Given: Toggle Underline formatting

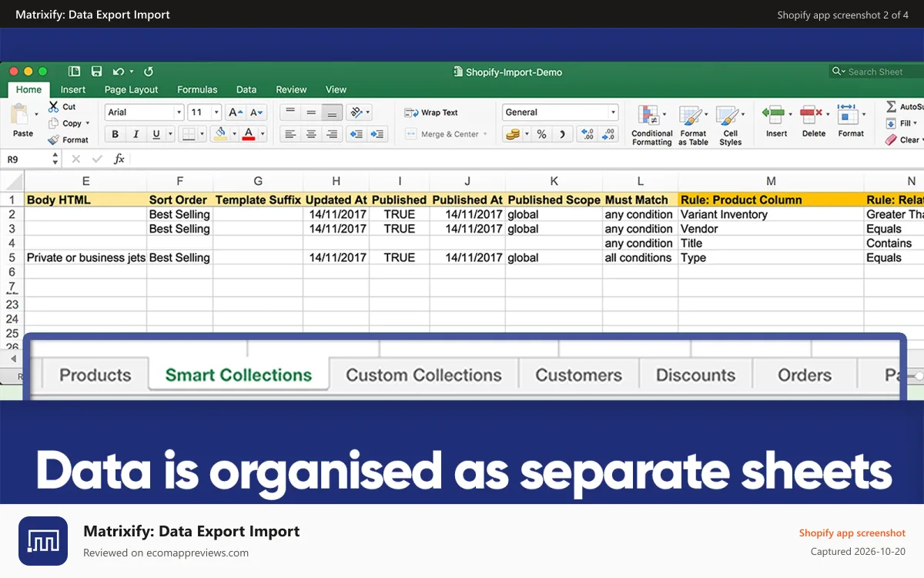Looking at the screenshot, I should point(156,134).
